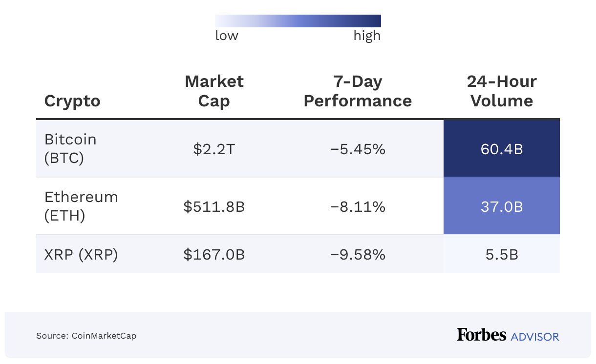This screenshot has height=364, width=596.
Task: Click the 7-Day Performance column header
Action: coord(358,91)
